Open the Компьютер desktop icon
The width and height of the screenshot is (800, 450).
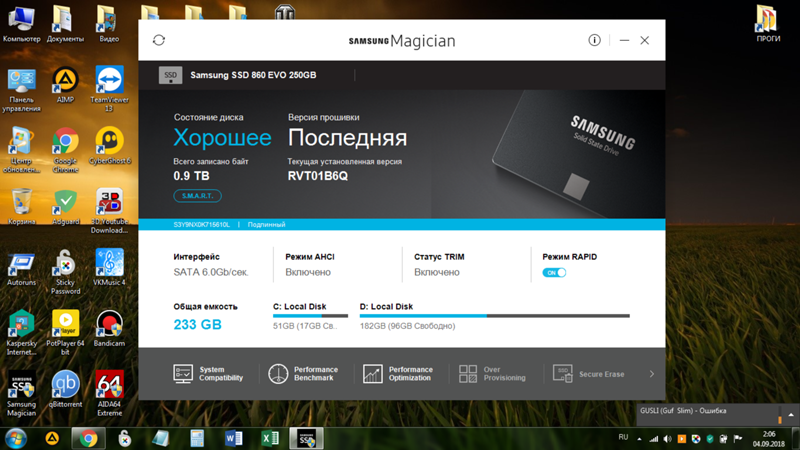point(21,24)
